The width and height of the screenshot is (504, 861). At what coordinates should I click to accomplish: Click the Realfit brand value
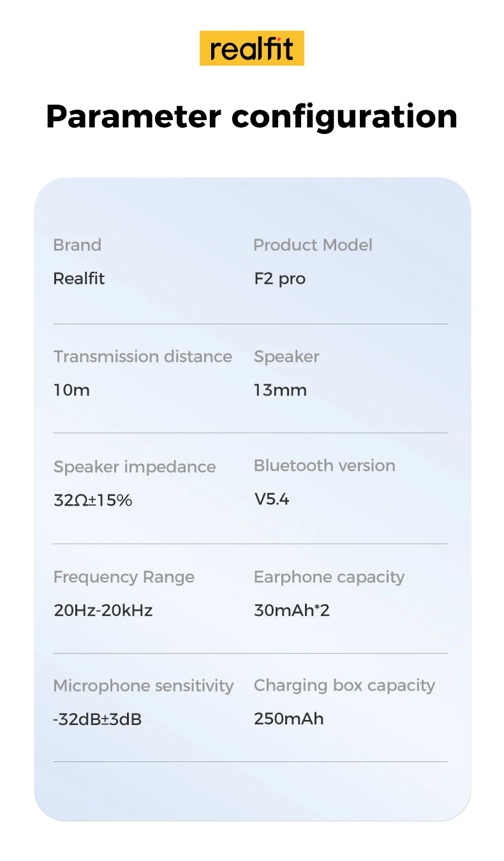[x=79, y=279]
